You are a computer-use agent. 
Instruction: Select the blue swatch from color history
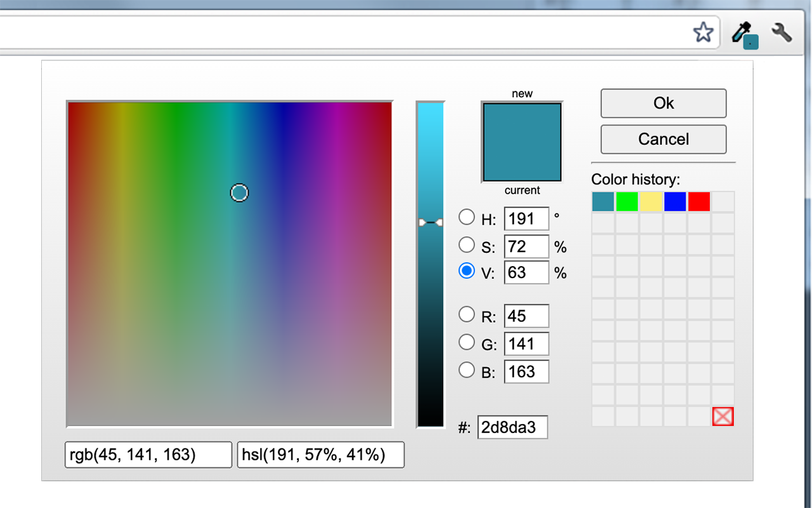(x=674, y=201)
